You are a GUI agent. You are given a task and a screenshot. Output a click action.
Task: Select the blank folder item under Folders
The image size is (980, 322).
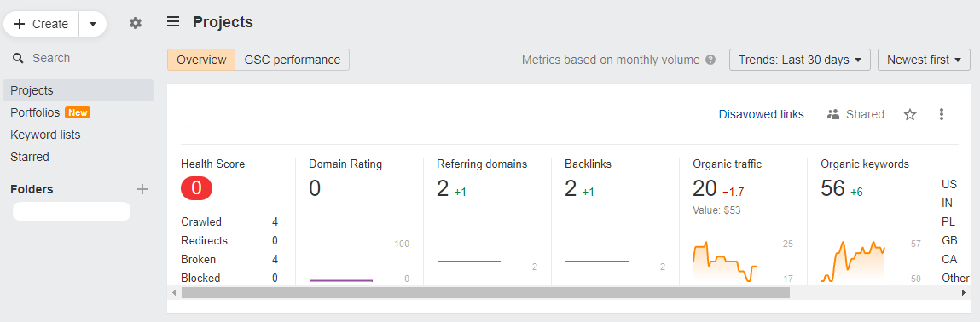[72, 211]
